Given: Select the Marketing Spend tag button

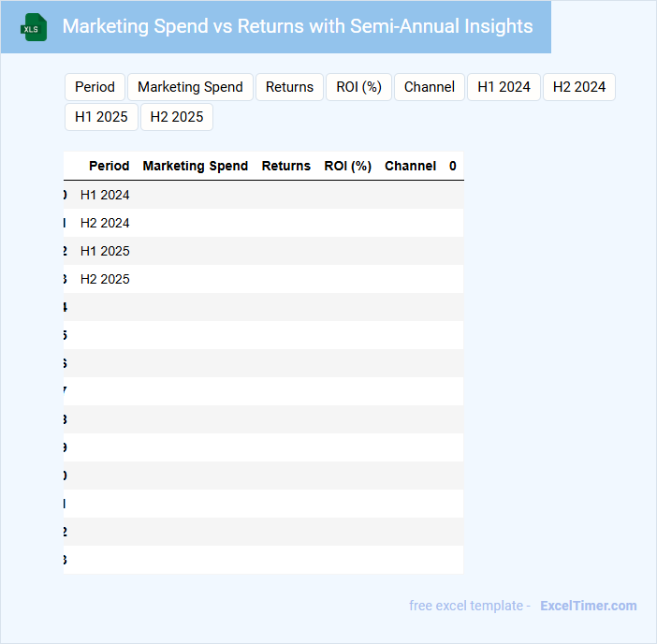Looking at the screenshot, I should point(190,87).
